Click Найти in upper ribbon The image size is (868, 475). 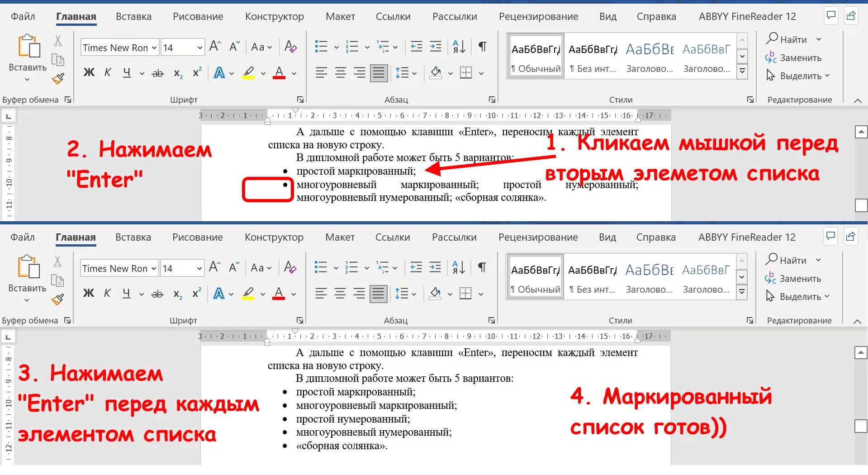coord(787,39)
